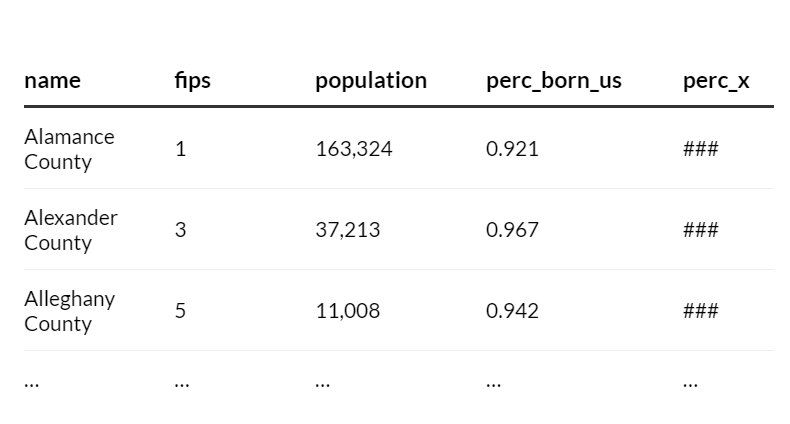790x424 pixels.
Task: Select the Alexander County cell
Action: click(x=71, y=230)
